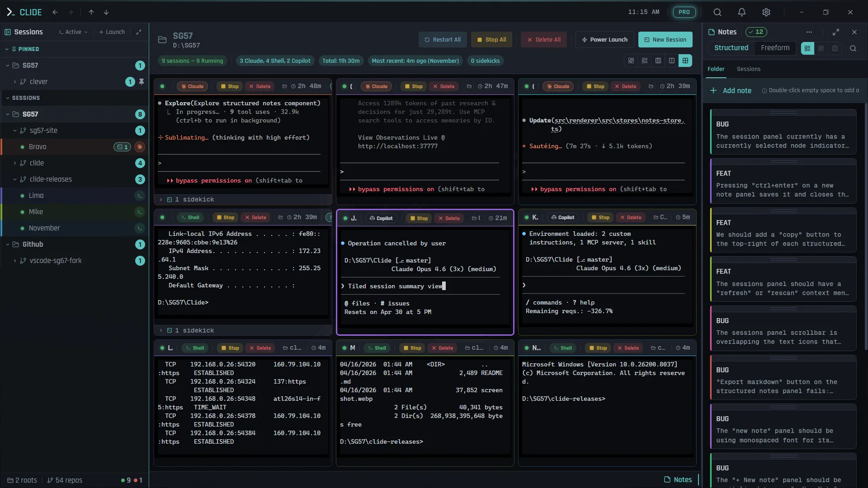The image size is (868, 488).
Task: Collapse the clide-releases repo node
Action: point(14,179)
